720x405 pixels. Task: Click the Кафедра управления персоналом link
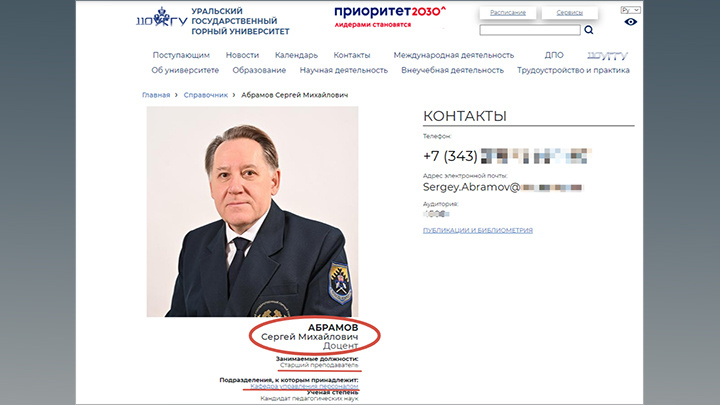pos(304,387)
